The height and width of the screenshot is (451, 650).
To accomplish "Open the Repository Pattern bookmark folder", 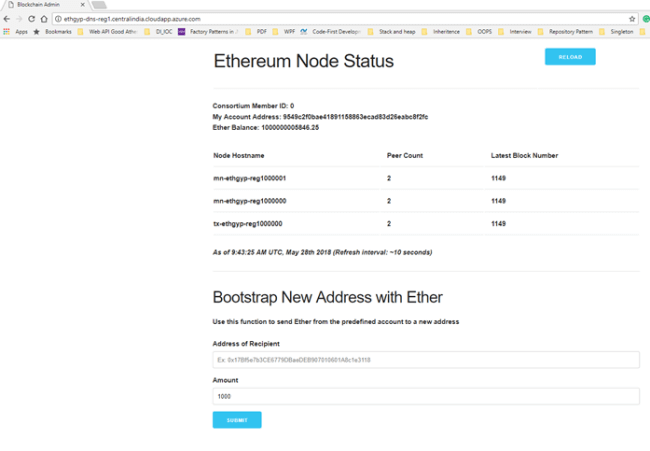I will coord(570,32).
